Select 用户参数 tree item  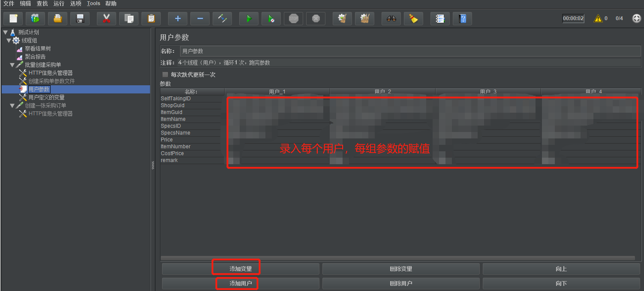(x=39, y=89)
